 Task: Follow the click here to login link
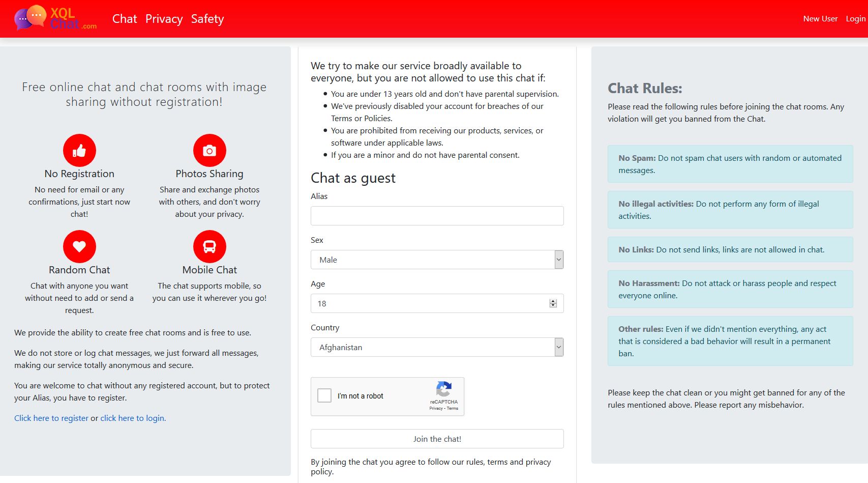tap(133, 418)
